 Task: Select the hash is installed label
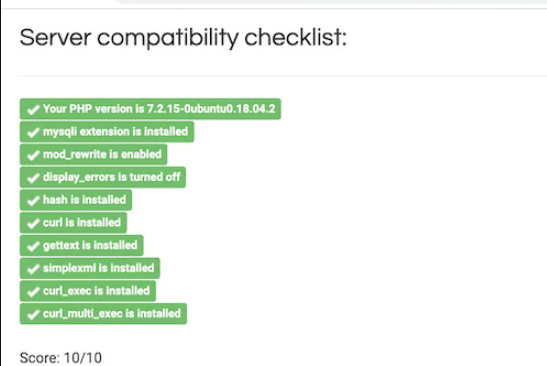[76, 200]
